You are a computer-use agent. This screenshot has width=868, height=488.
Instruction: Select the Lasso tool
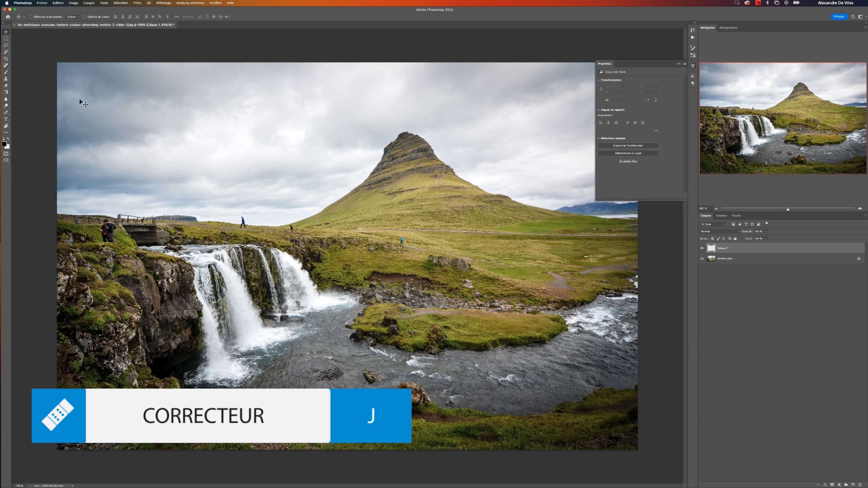tap(6, 45)
